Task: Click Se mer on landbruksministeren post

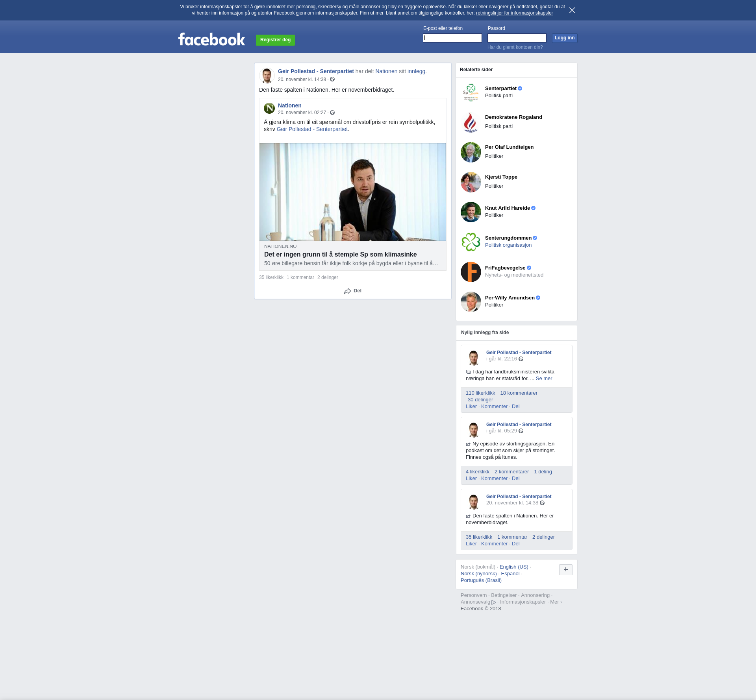Action: coord(544,379)
